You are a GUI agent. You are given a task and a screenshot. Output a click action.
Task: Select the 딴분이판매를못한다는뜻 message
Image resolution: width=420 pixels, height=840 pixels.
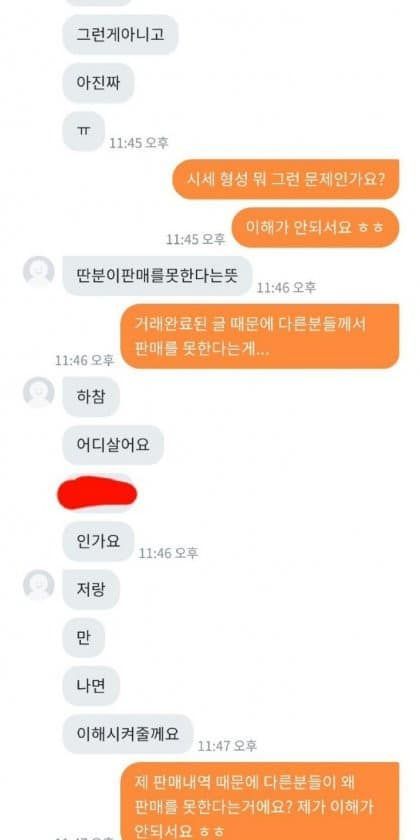157,275
